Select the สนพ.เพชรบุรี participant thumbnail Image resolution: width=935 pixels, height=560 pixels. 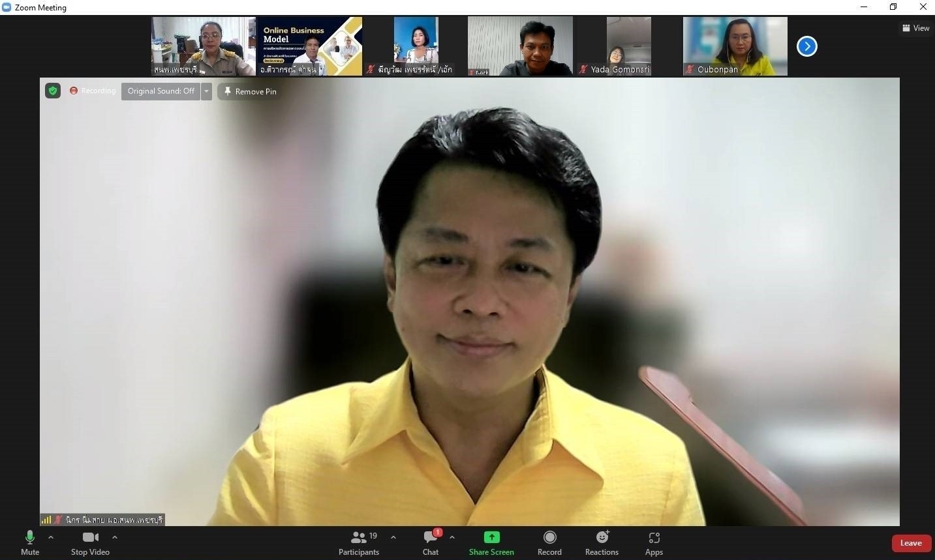click(204, 46)
